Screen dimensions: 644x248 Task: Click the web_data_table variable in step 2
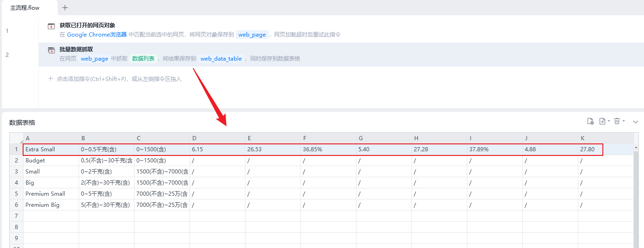coord(221,59)
